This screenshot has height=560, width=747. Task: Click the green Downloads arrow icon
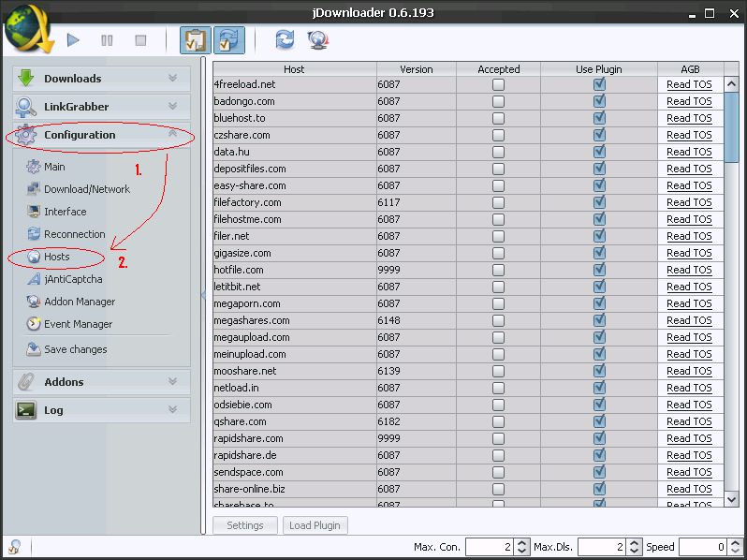[25, 78]
